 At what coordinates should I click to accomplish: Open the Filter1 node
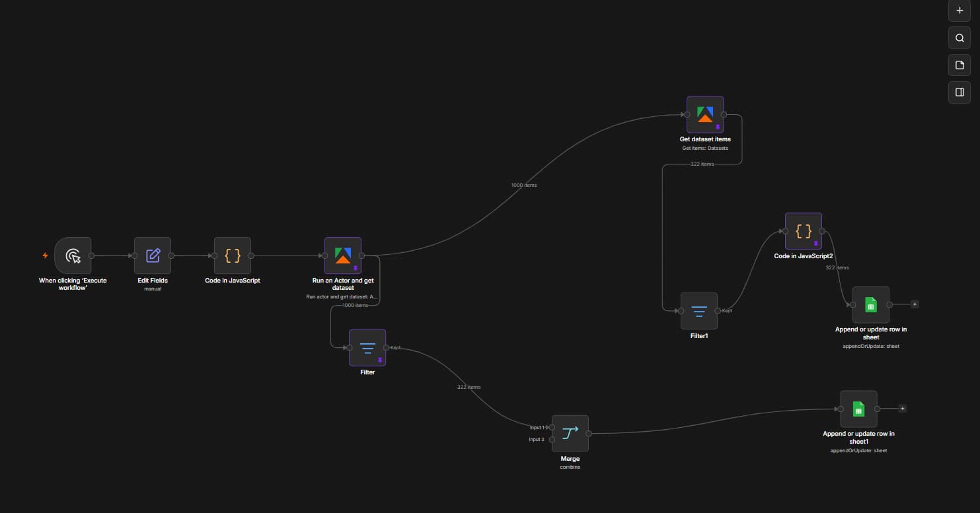699,311
